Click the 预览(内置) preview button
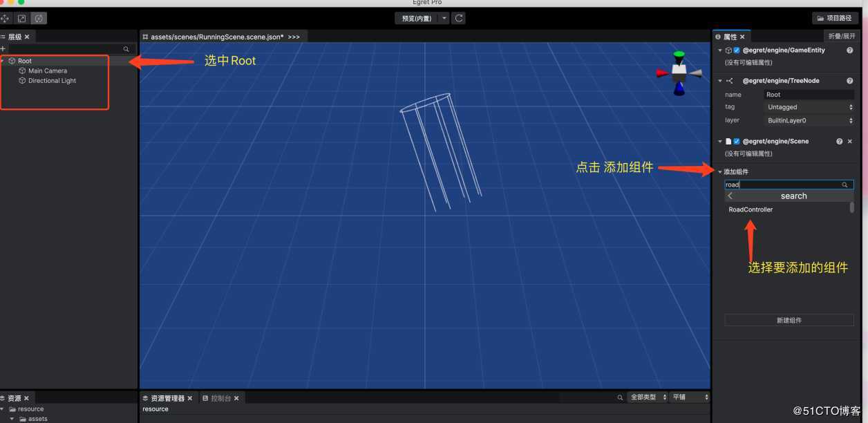The width and height of the screenshot is (868, 423). pos(417,18)
